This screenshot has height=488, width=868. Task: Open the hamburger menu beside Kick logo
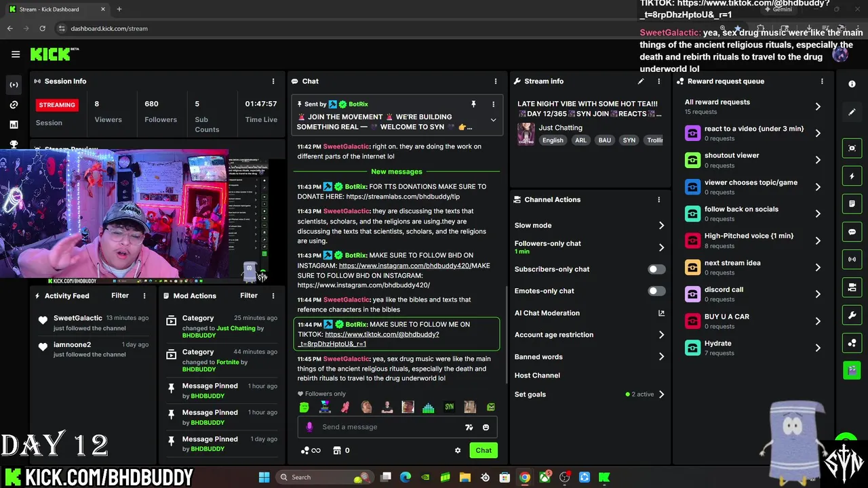click(x=16, y=54)
